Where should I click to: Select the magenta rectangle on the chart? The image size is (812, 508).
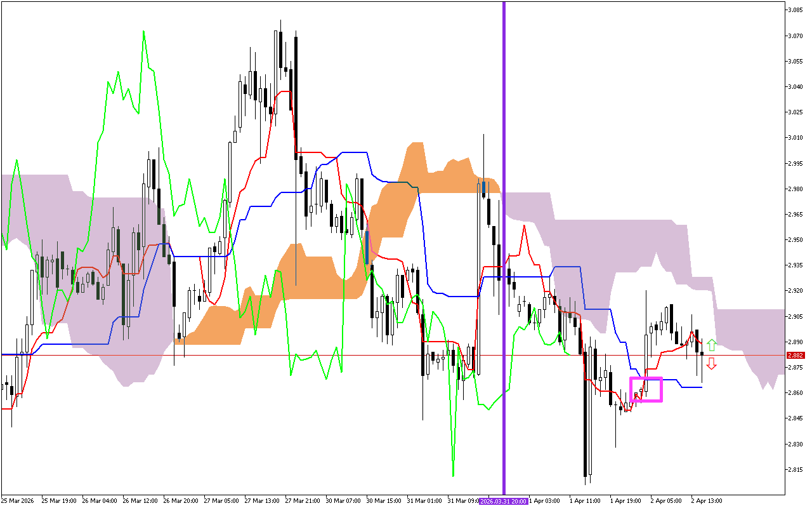(646, 389)
